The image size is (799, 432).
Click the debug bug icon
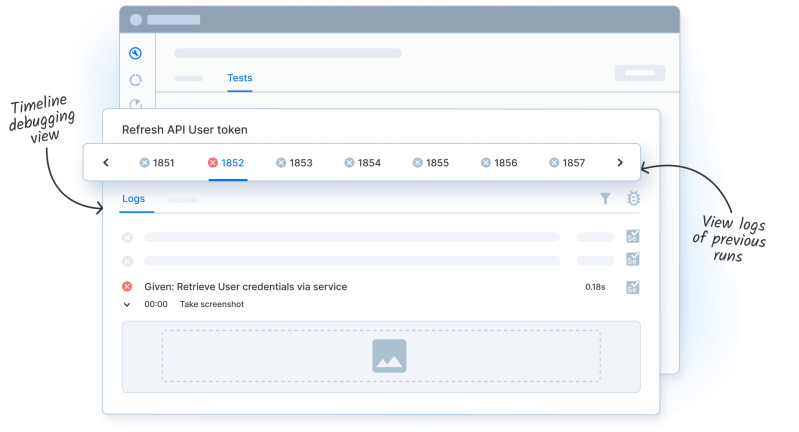(x=633, y=198)
